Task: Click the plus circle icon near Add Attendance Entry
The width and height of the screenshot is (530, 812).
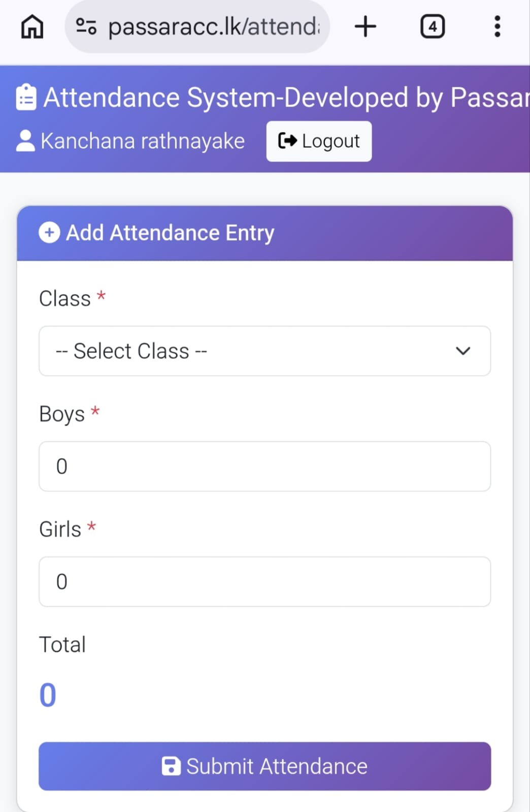Action: (49, 233)
